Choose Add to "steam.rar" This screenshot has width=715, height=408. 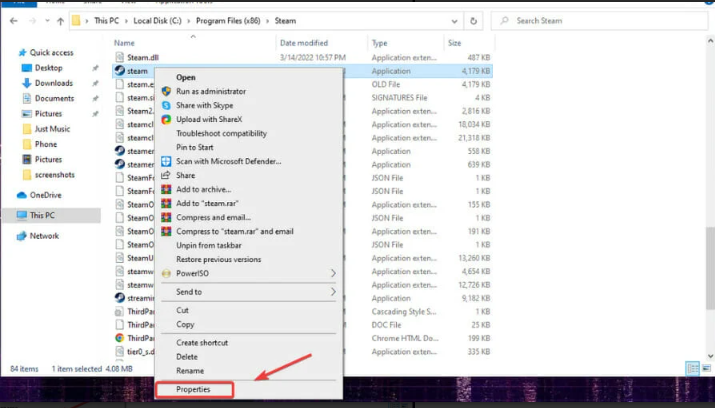[x=207, y=203]
